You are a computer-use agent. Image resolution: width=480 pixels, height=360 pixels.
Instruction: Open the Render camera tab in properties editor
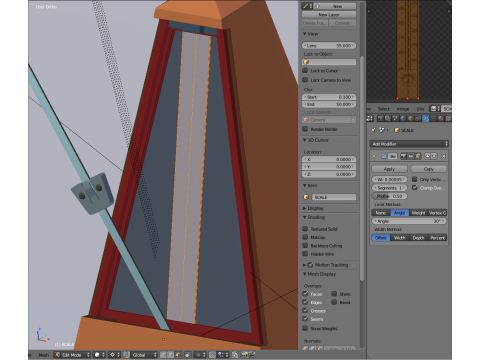tap(380, 118)
